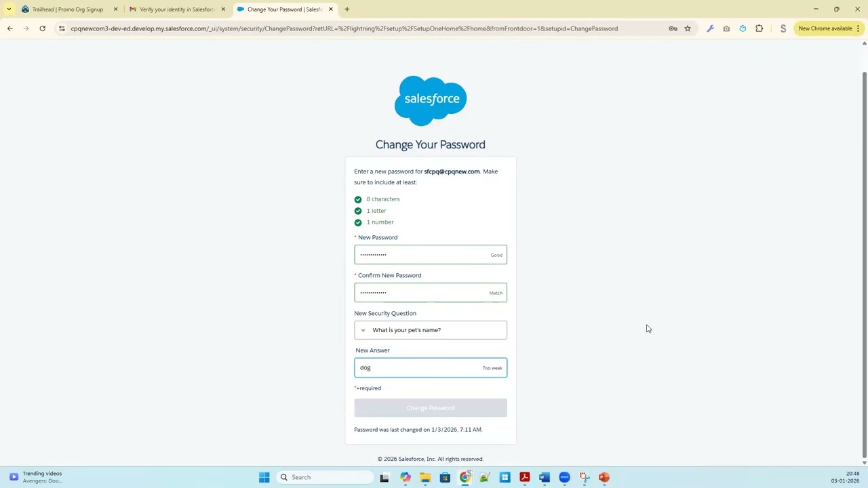
Task: Click the Change Your Password heading
Action: point(431,144)
